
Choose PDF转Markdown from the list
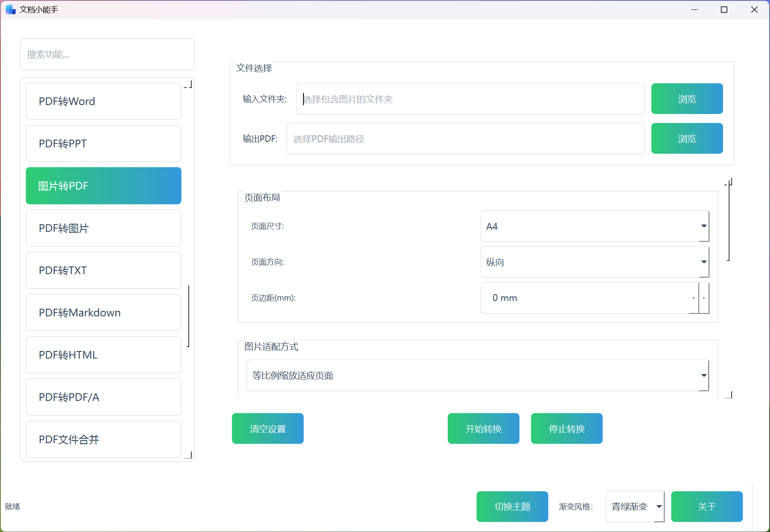(103, 313)
